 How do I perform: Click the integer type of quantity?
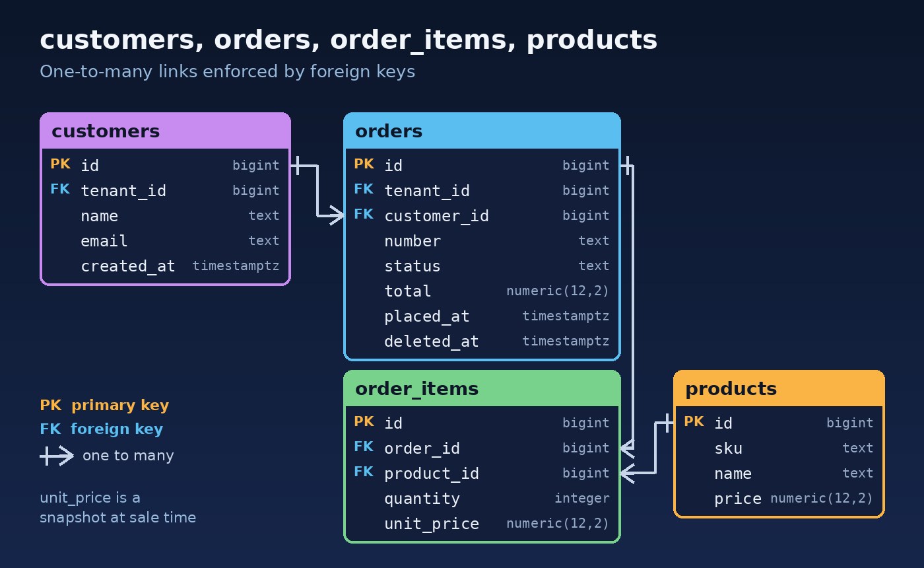pos(581,498)
